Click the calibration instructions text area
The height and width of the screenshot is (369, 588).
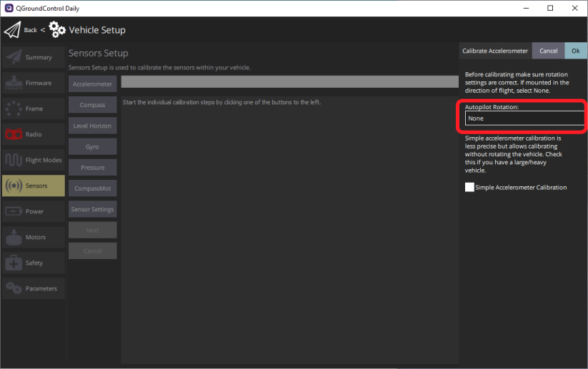pyautogui.click(x=289, y=230)
